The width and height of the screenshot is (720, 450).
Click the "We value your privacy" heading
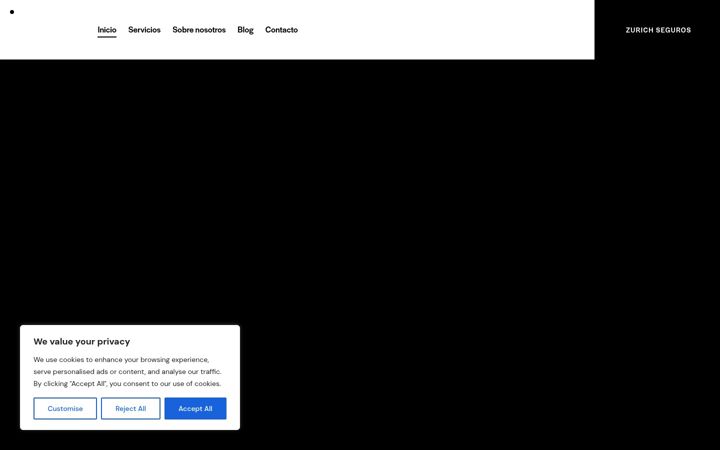[x=82, y=342]
